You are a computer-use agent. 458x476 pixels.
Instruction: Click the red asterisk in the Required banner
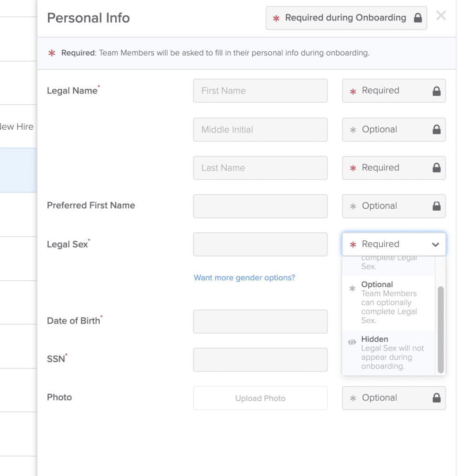coord(52,53)
